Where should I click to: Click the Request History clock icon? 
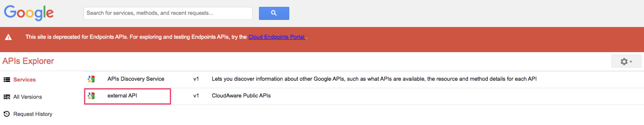click(7, 114)
